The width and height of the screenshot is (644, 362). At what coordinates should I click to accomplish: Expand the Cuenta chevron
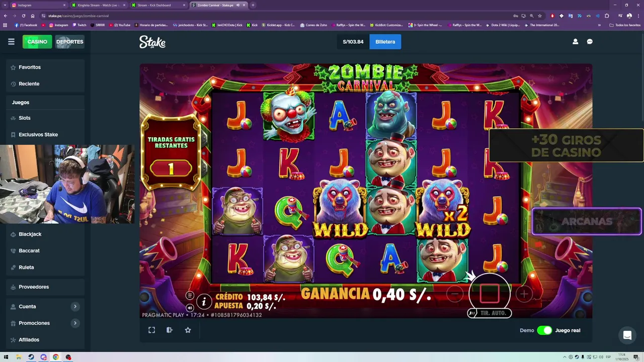[x=75, y=306]
